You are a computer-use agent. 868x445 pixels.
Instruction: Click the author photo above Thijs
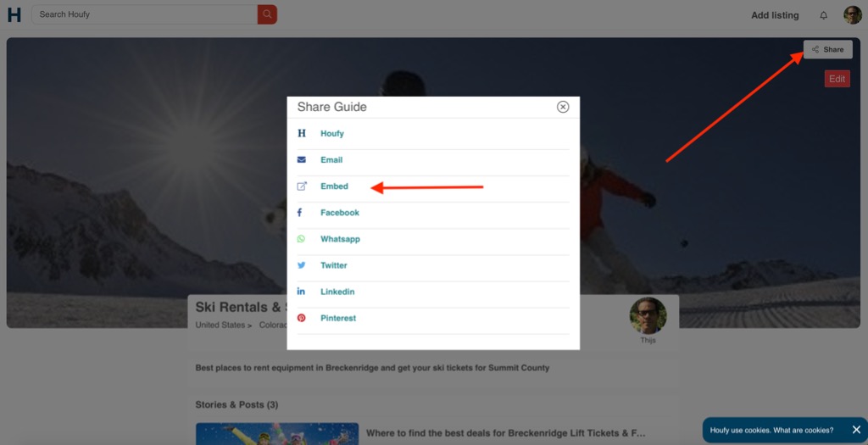click(x=648, y=315)
